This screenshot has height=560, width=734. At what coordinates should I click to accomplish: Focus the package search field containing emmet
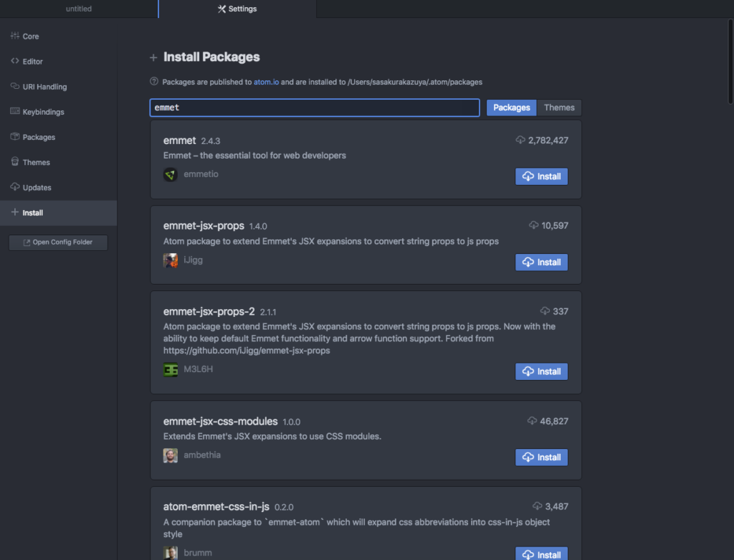click(x=315, y=108)
